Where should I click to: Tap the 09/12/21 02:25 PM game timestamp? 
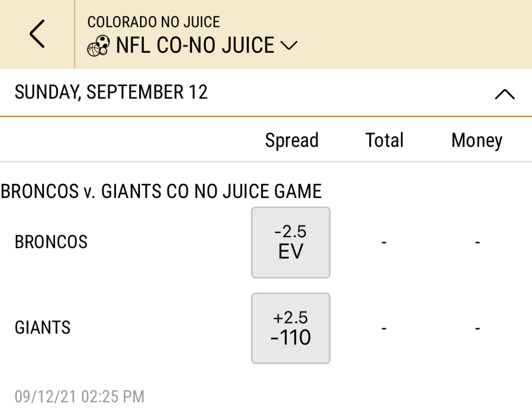point(80,397)
